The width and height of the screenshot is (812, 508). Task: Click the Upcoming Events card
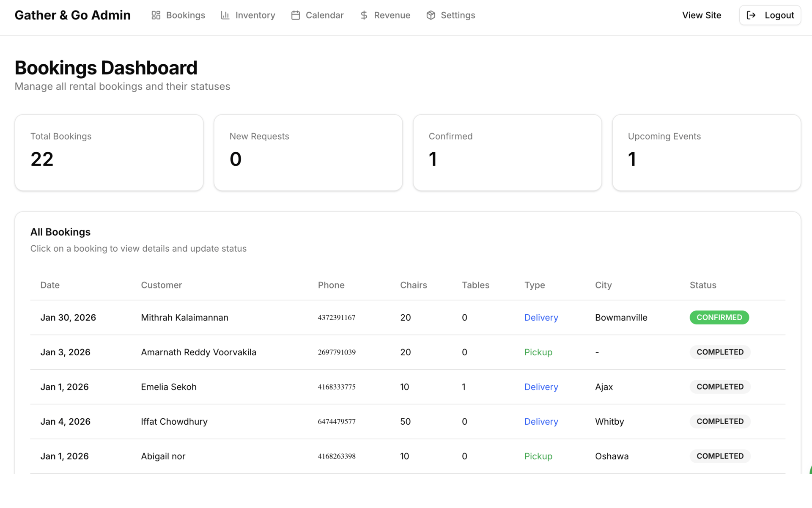click(x=706, y=152)
